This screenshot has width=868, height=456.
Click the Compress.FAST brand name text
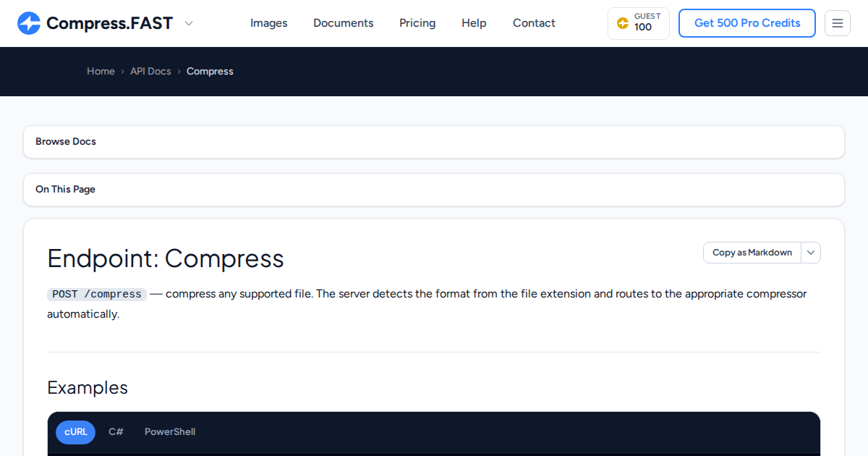(110, 23)
